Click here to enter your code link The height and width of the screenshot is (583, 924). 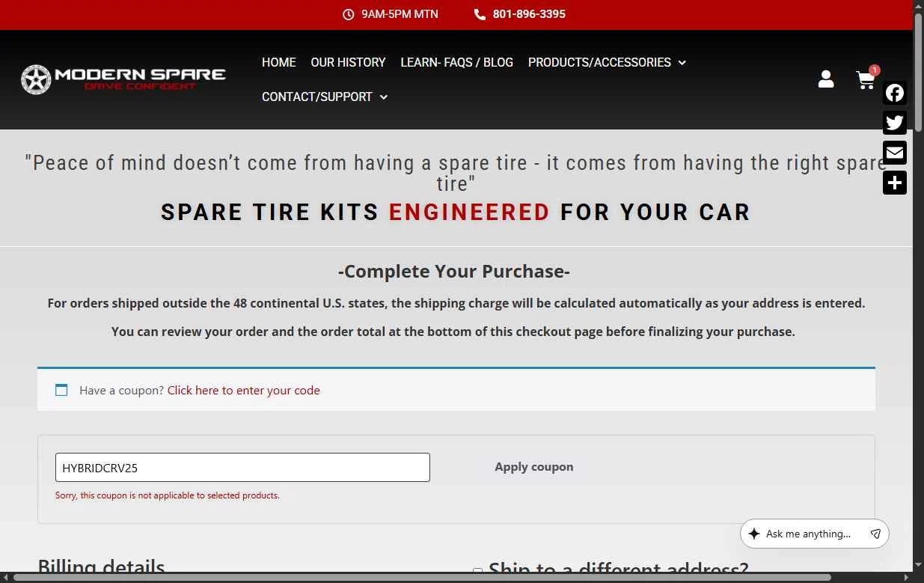click(244, 390)
